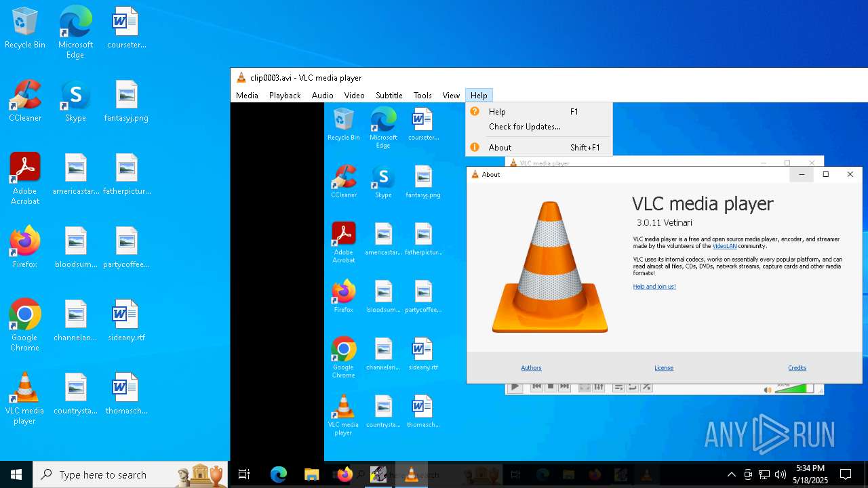868x488 pixels.
Task: Open the Audio menu
Action: click(323, 96)
